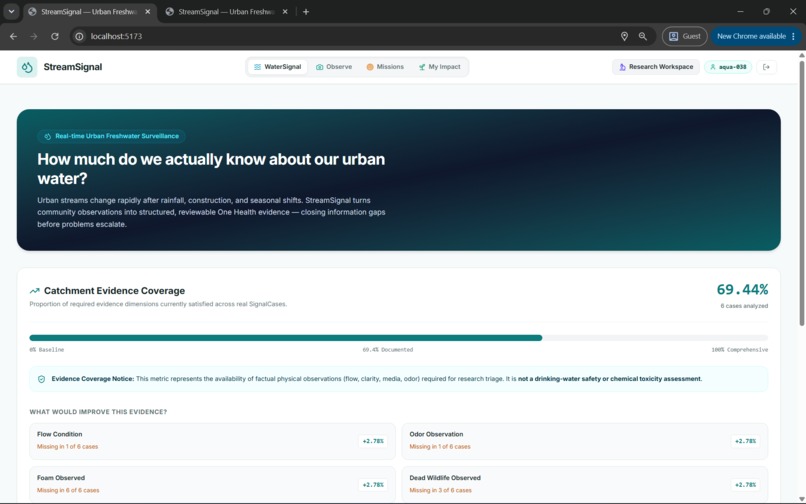Screen dimensions: 806x504
Task: Click the New Chrome available button
Action: (750, 36)
